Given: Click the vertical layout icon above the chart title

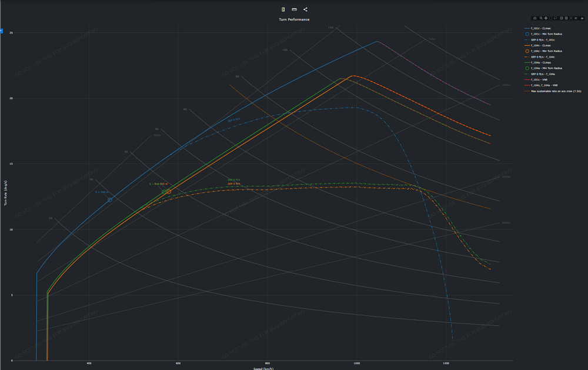Looking at the screenshot, I should tap(283, 9).
